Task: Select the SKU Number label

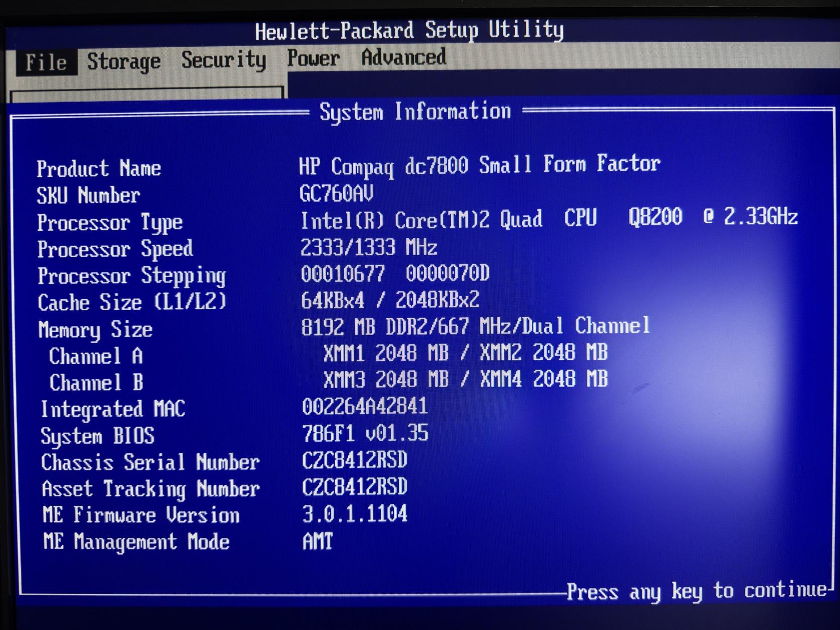Action: (x=88, y=195)
